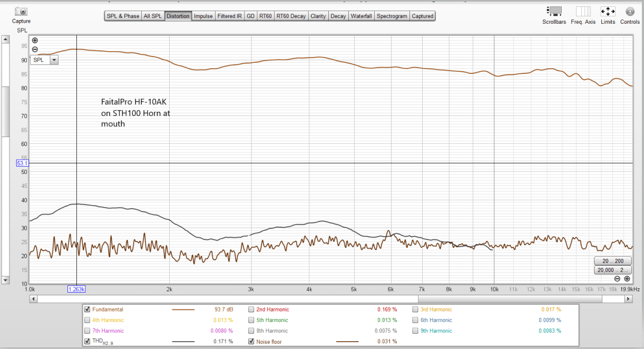Enable the 4th Harmonic checkbox

(87, 320)
